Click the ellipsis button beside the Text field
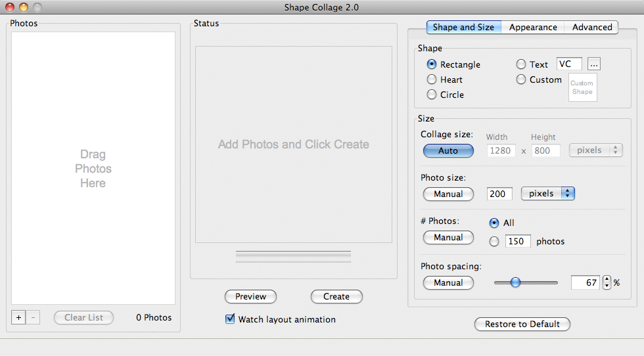Screen dimensions: 644x356 point(594,64)
